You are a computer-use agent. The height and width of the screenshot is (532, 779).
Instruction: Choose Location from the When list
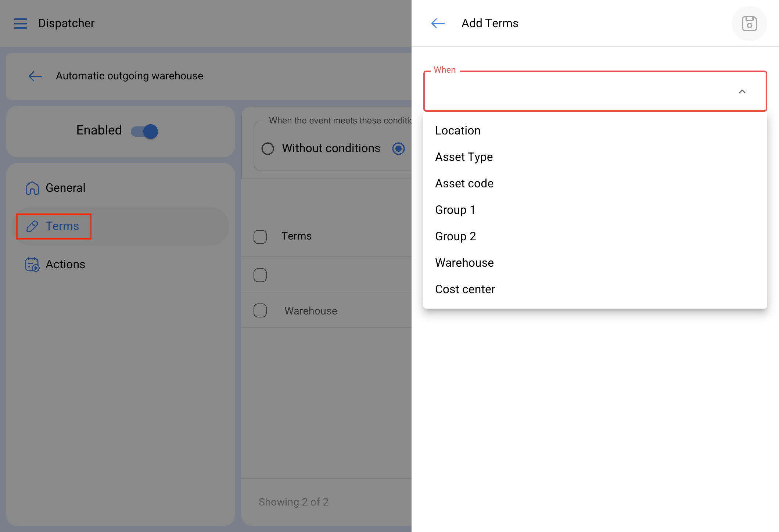point(595,131)
